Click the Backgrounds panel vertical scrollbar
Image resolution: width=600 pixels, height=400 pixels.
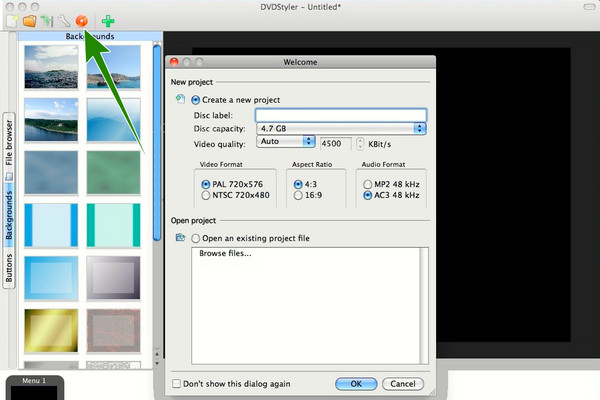tap(157, 144)
